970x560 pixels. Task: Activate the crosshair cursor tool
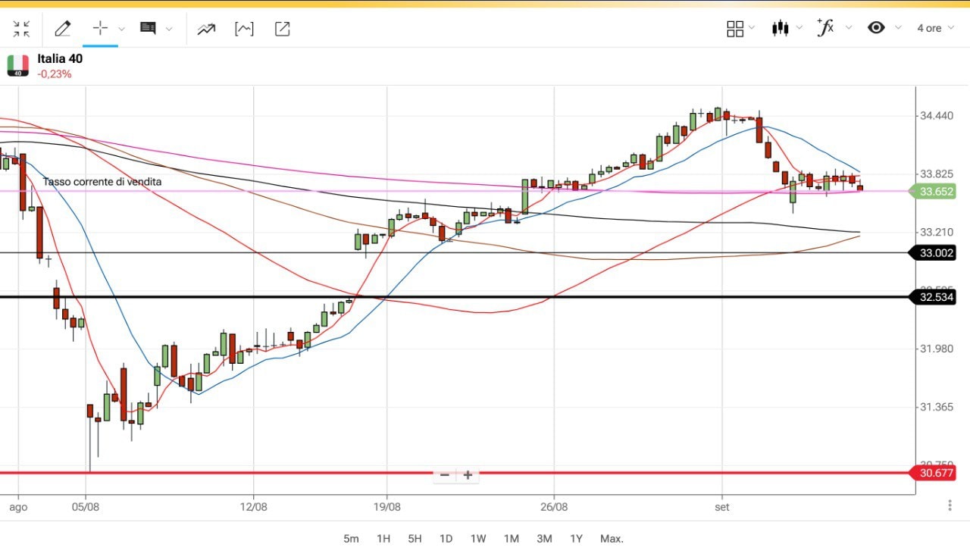click(x=100, y=28)
